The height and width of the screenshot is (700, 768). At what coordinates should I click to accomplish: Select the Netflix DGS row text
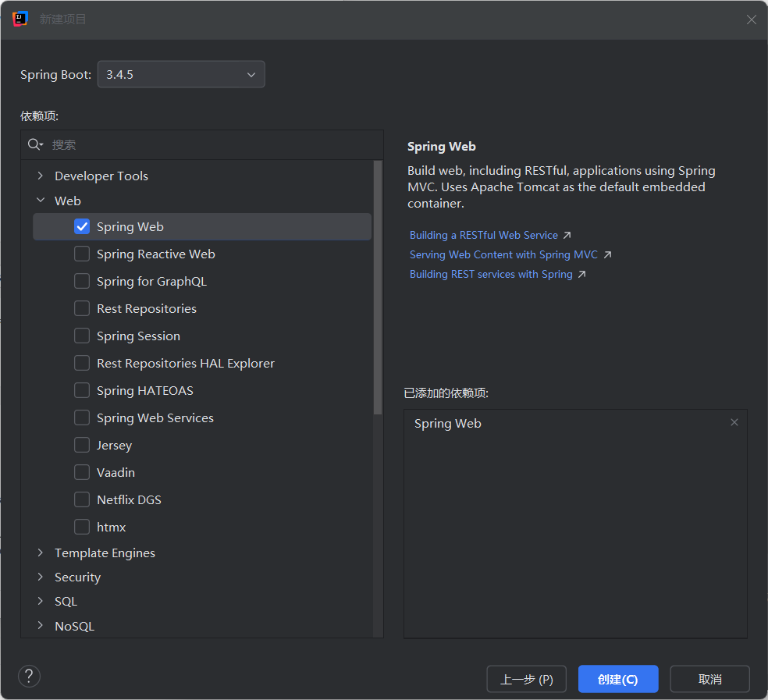[129, 500]
